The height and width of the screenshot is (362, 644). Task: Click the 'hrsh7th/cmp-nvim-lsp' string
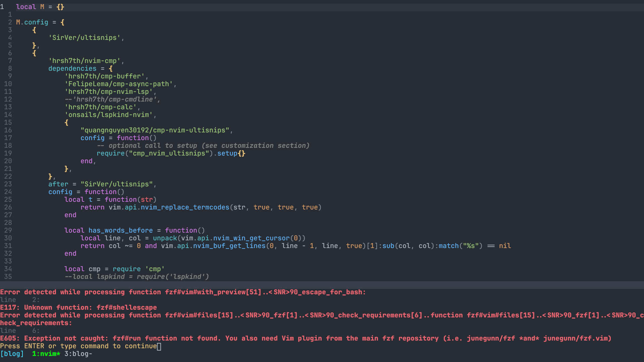pyautogui.click(x=109, y=92)
